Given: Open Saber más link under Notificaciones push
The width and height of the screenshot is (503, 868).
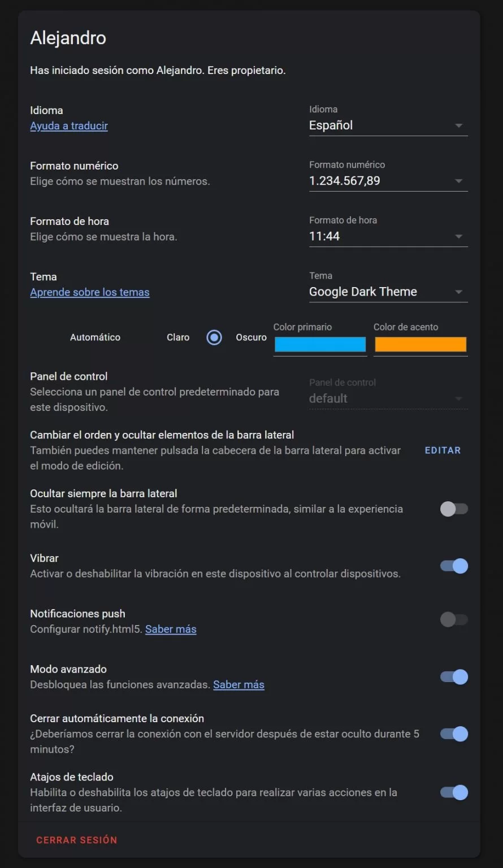Looking at the screenshot, I should (x=171, y=629).
